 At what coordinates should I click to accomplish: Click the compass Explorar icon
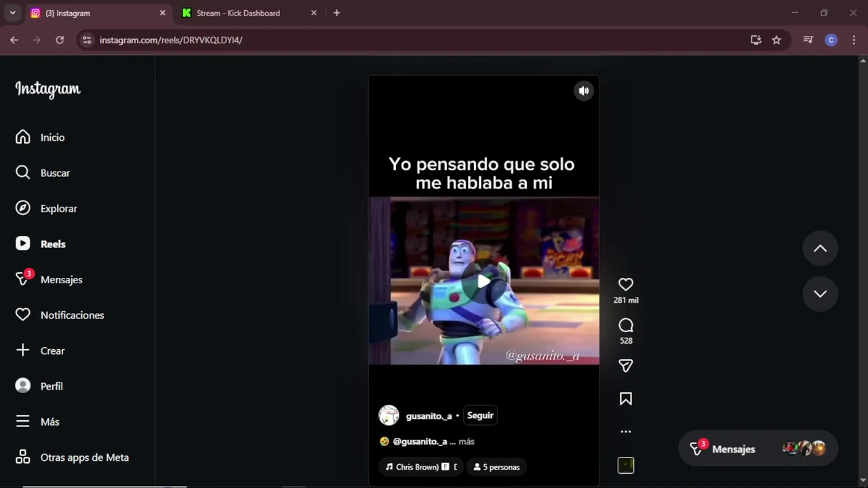coord(23,208)
